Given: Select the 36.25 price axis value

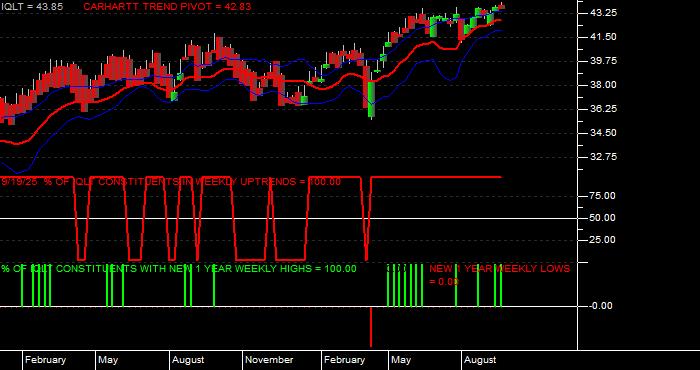Looking at the screenshot, I should [603, 109].
